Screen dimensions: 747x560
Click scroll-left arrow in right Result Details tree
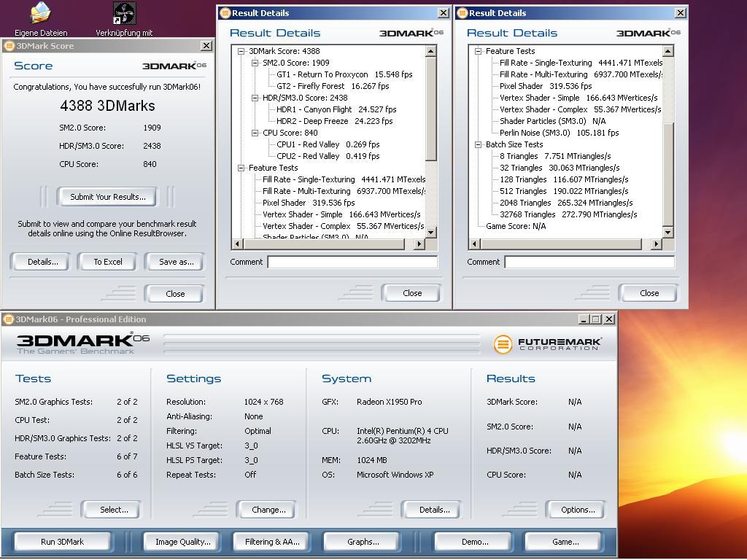click(x=474, y=244)
